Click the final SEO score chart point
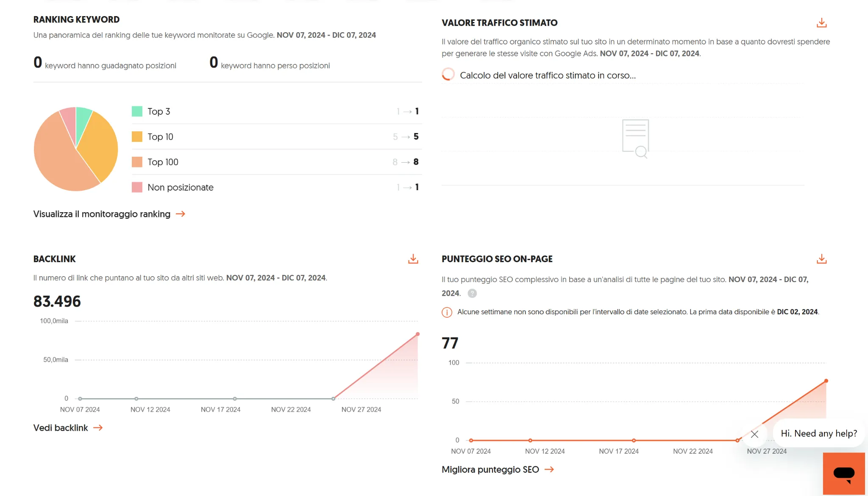The height and width of the screenshot is (496, 868). click(x=826, y=380)
